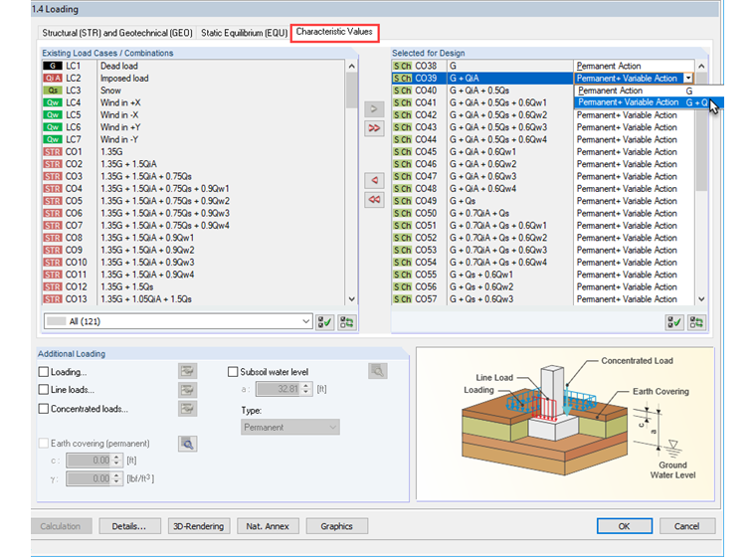Screen dimensions: 756x557
Task: Select CO12 1.35G + 1.50Qs row
Action: tap(193, 286)
